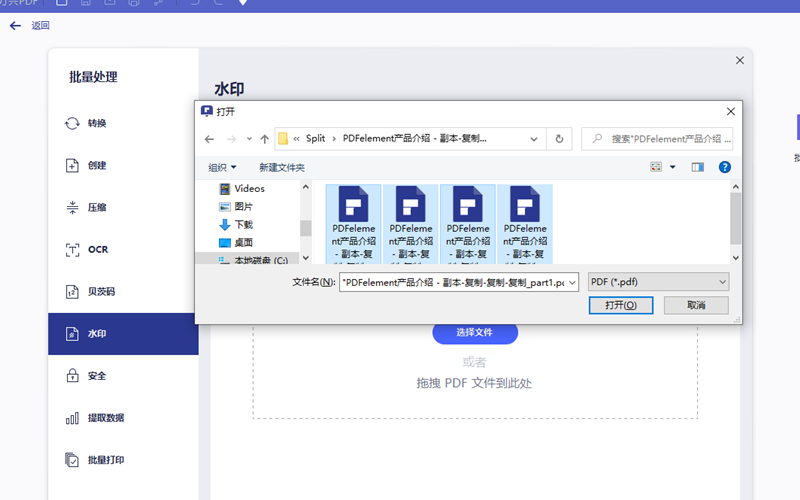Select 下载 in the navigation tree
The width and height of the screenshot is (800, 500).
(x=243, y=224)
